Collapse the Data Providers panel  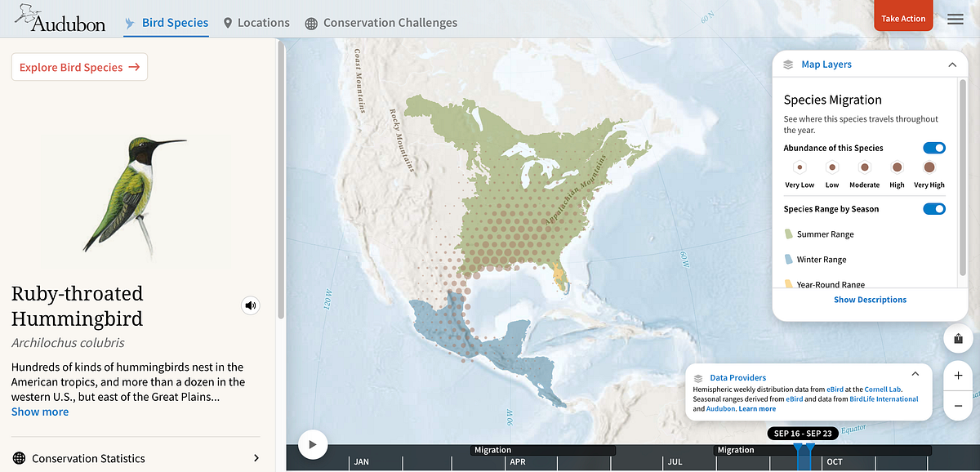click(x=915, y=372)
